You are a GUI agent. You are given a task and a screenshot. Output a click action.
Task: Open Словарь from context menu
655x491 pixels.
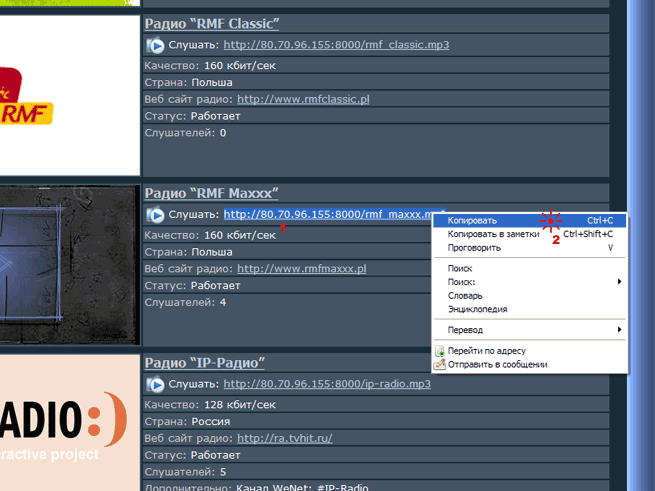pos(529,296)
